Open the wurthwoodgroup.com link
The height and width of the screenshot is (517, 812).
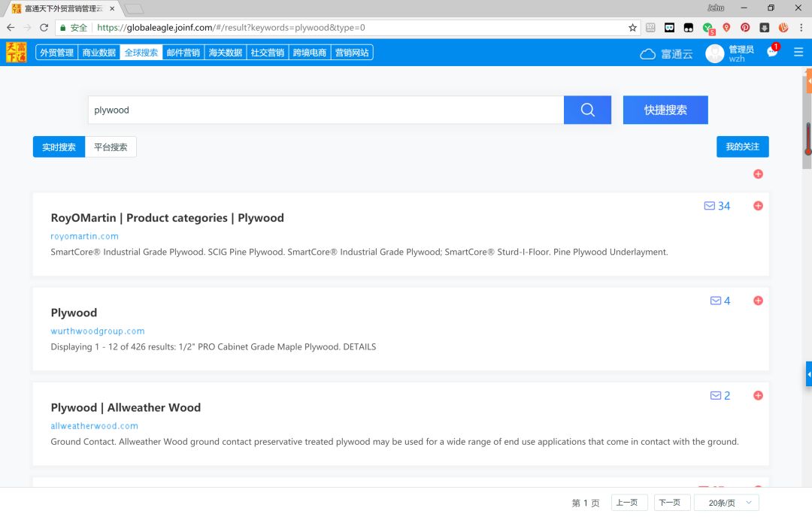tap(97, 331)
